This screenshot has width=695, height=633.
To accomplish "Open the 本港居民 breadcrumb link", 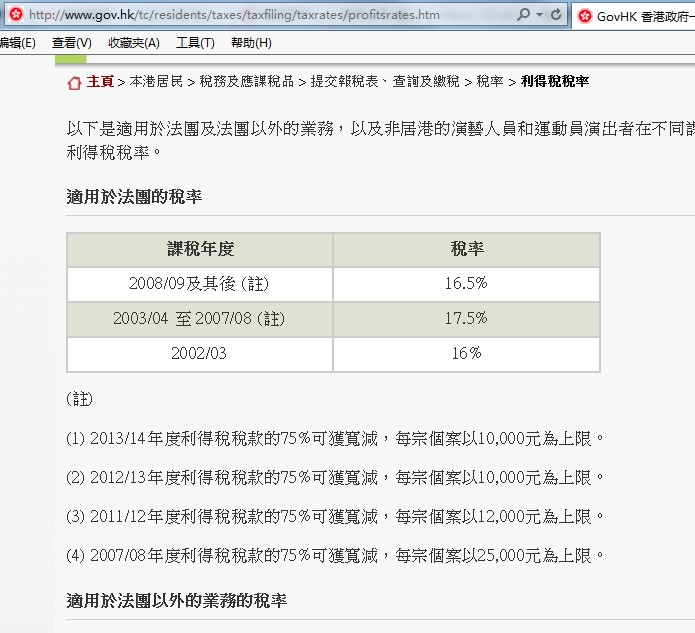I will [156, 82].
